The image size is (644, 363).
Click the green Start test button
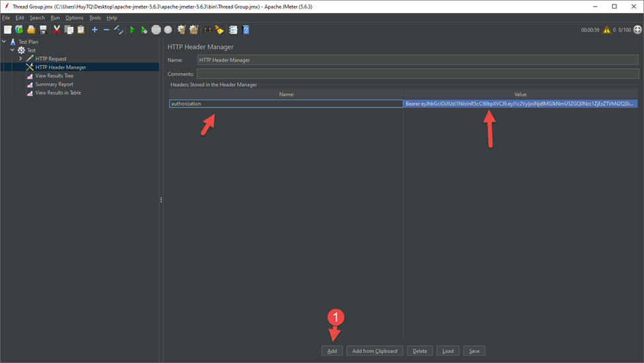(132, 30)
